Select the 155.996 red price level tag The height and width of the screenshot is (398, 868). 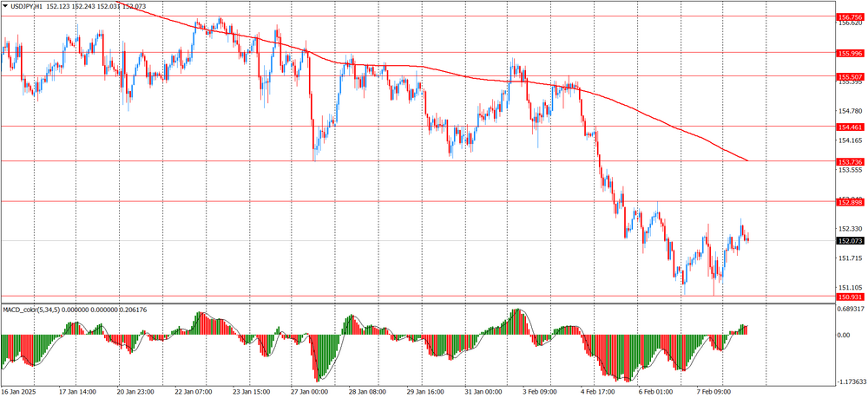click(x=850, y=53)
